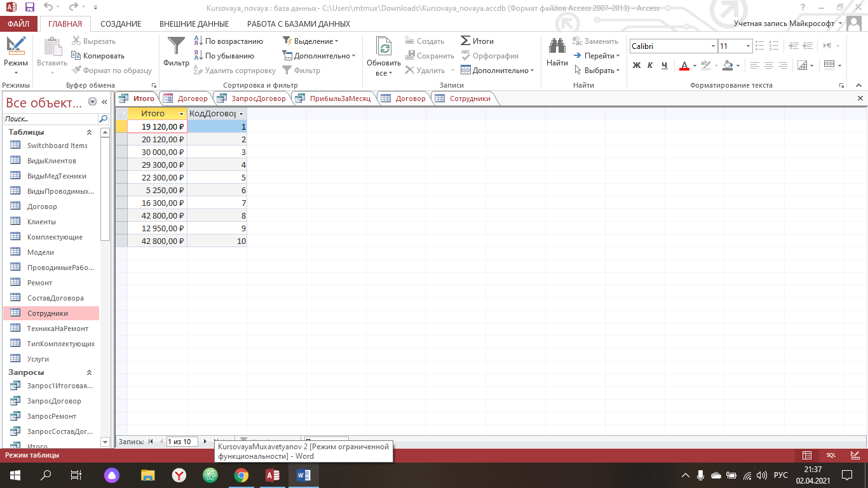The height and width of the screenshot is (488, 868).
Task: Select the cell 5 250,00 ₽
Action: tap(157, 190)
